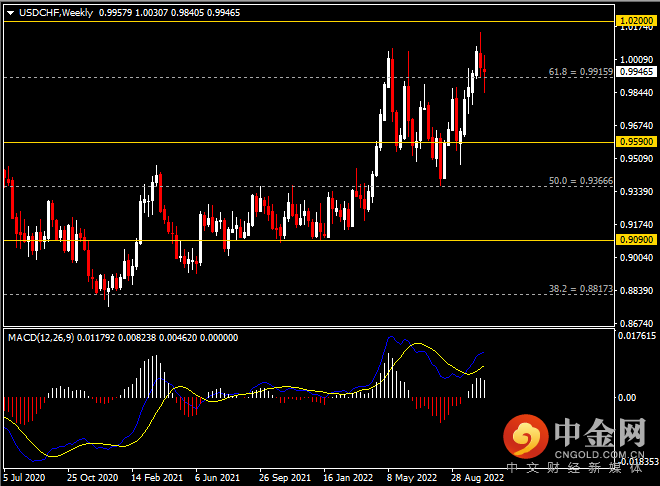Select the Fibonacci label 50.0 = 0.93666
The image size is (660, 486).
pyautogui.click(x=581, y=181)
